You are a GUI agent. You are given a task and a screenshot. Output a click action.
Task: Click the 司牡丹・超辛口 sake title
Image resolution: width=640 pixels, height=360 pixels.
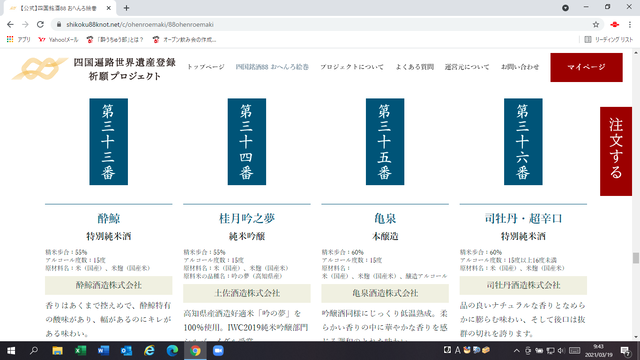[523, 218]
